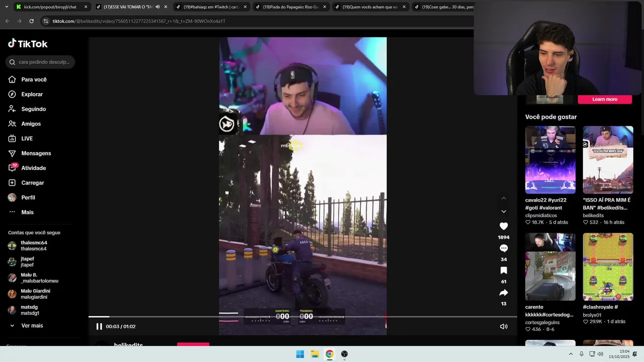Open comments with speech bubble icon

(x=504, y=248)
